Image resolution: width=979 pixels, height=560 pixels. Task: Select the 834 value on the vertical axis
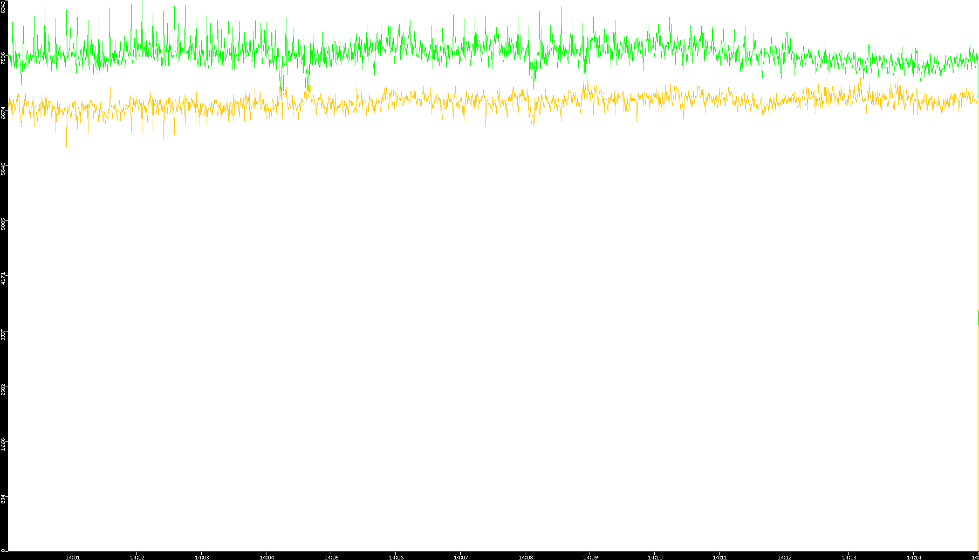(x=3, y=499)
